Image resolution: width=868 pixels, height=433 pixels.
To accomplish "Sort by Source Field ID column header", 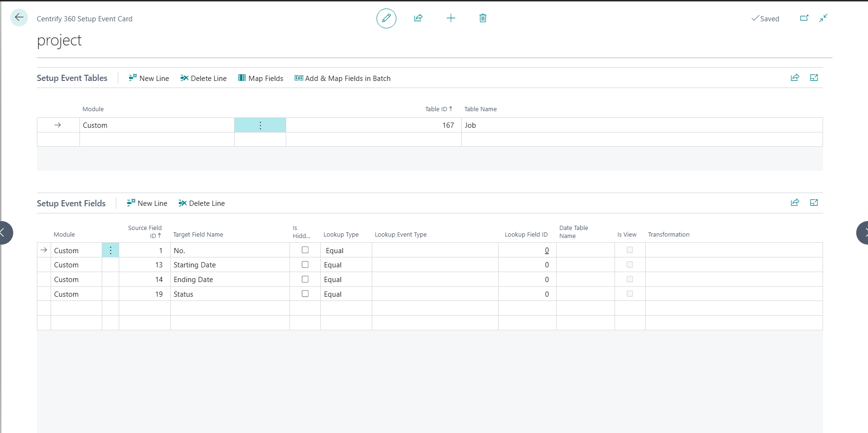I will [x=145, y=231].
